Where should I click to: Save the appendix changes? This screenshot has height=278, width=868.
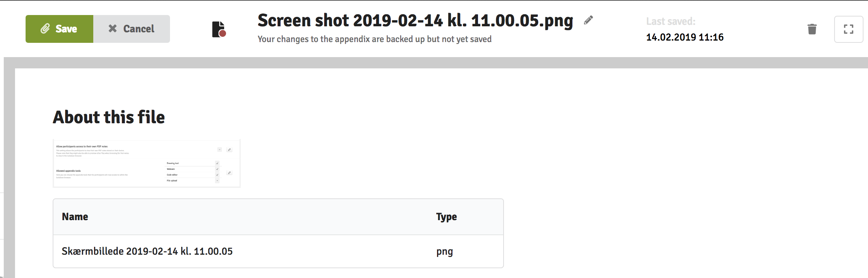[59, 29]
